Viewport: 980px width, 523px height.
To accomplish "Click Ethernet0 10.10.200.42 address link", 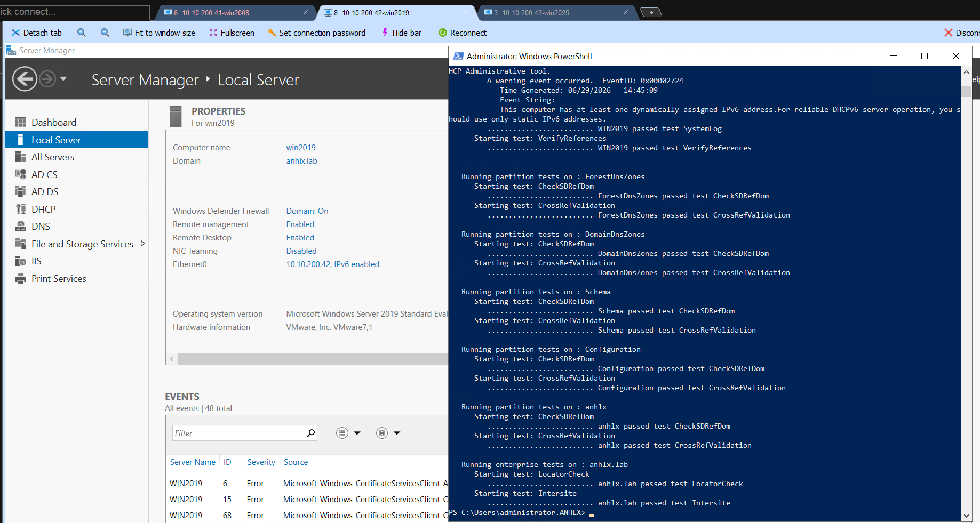I will pos(333,264).
